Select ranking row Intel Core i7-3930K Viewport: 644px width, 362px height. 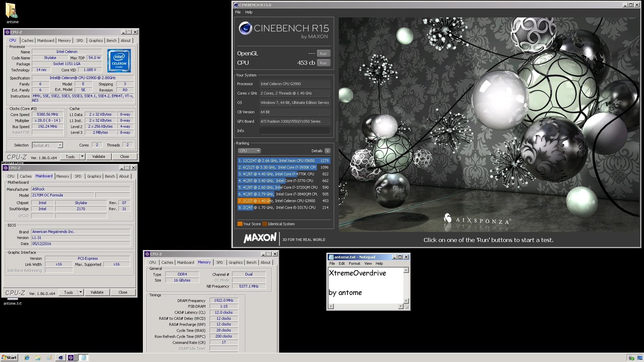point(284,167)
